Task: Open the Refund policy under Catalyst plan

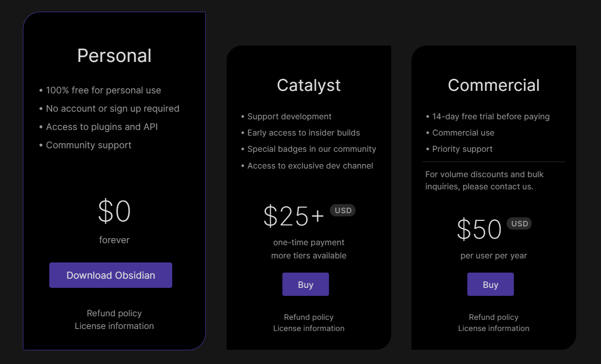Action: [x=308, y=317]
